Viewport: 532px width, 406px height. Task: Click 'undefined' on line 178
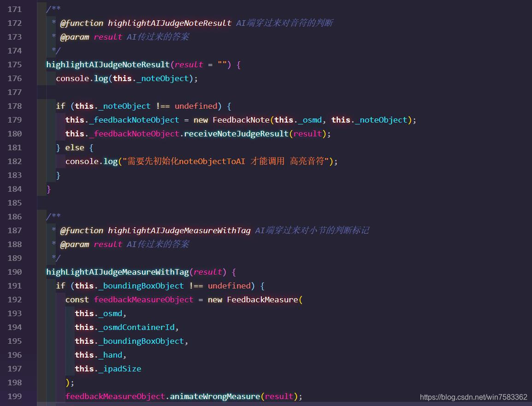196,106
